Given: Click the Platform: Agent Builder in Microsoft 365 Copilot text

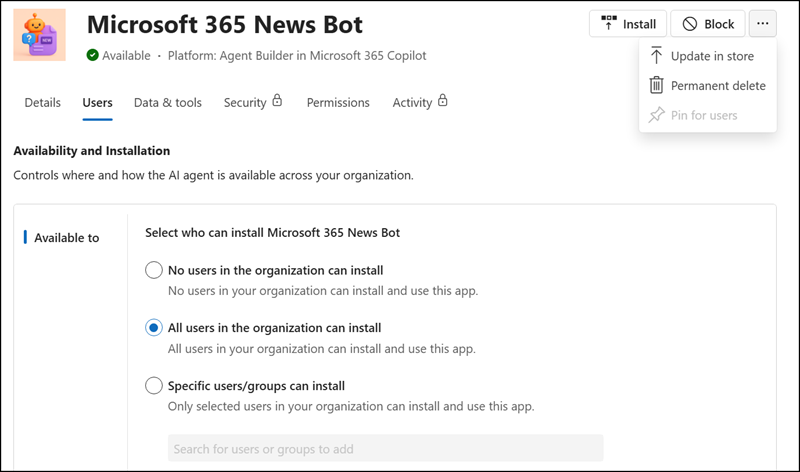Looking at the screenshot, I should pos(297,56).
